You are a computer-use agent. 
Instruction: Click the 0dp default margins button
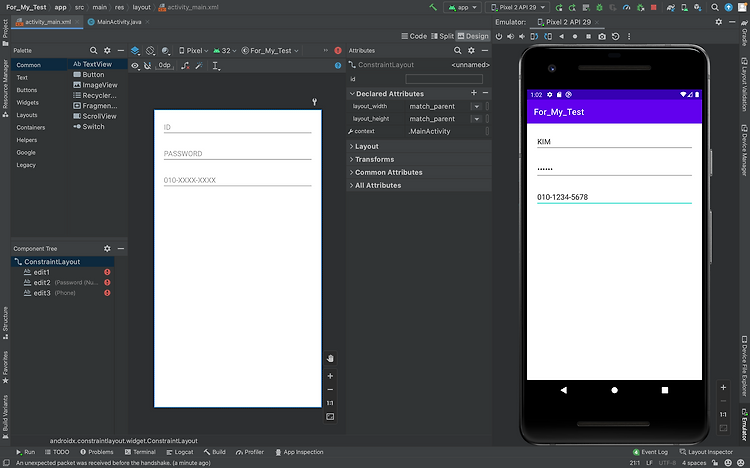click(x=165, y=65)
